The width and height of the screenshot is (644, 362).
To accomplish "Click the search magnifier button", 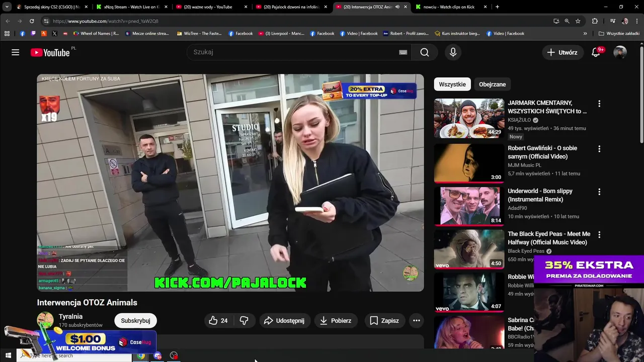I will [425, 52].
